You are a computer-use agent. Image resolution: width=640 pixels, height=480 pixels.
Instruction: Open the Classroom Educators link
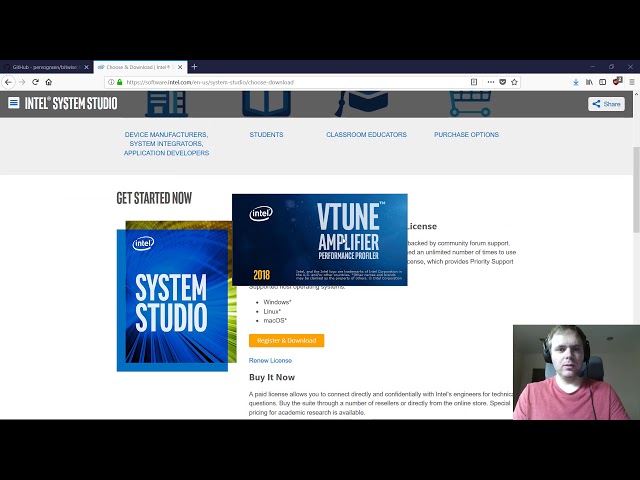point(366,134)
